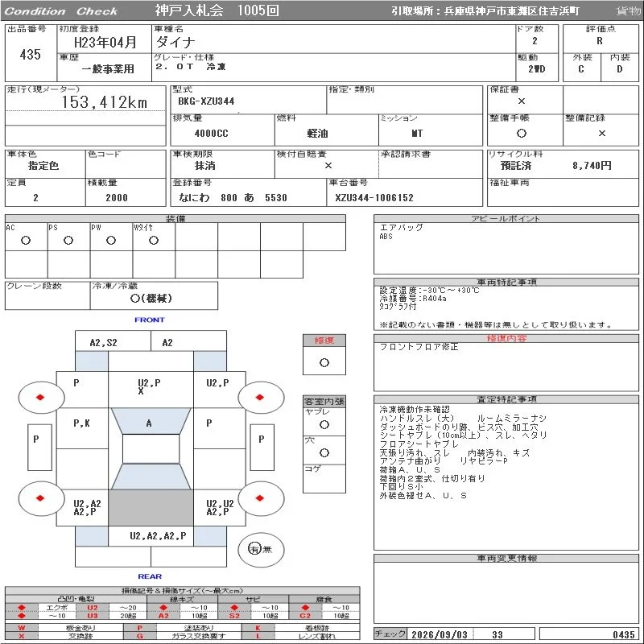This screenshot has height=644, width=644.
Task: Select the ヤブレ interior tear circle
Action: click(x=324, y=425)
